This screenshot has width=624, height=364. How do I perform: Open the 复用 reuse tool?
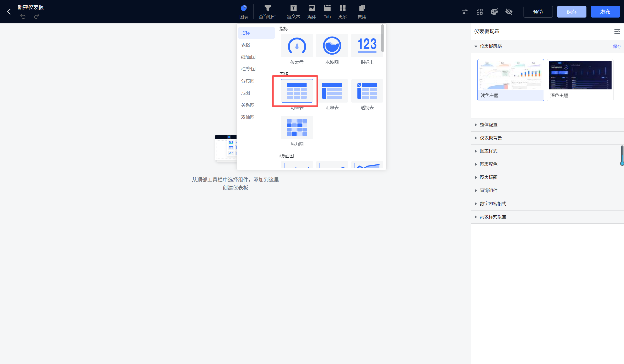362,12
